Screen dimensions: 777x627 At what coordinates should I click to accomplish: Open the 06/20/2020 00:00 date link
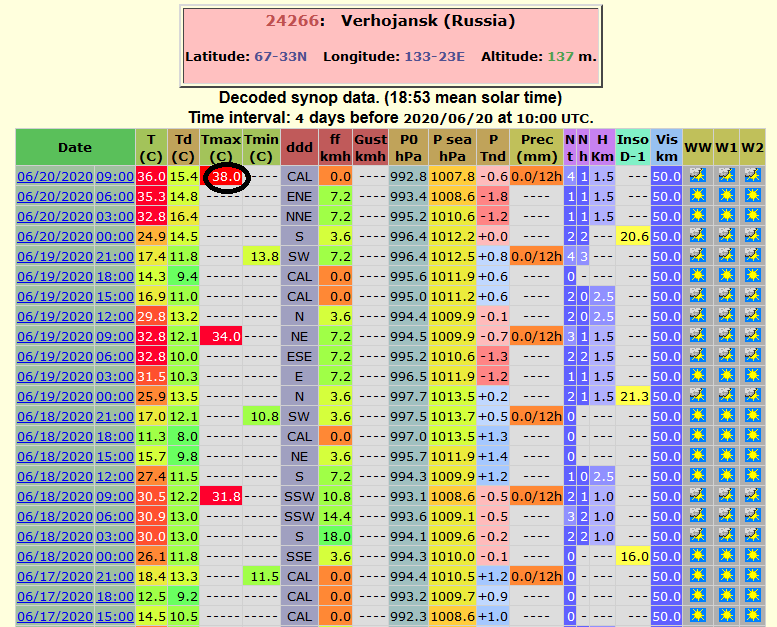(x=75, y=236)
